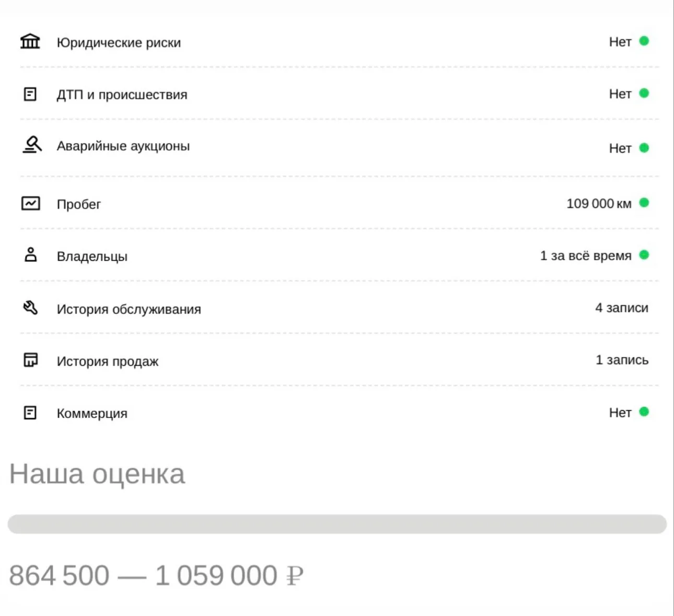Click the bank building icon for legal risks

click(30, 41)
